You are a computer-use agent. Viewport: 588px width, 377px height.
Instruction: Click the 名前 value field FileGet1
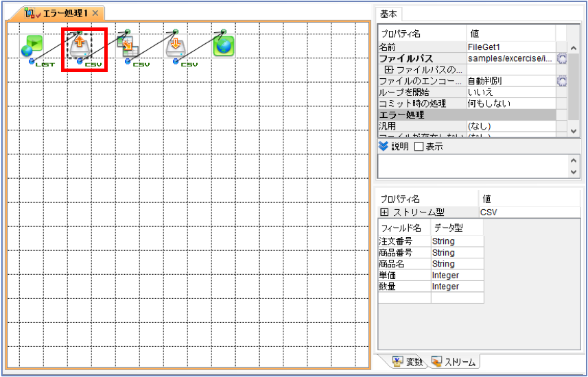(x=511, y=47)
